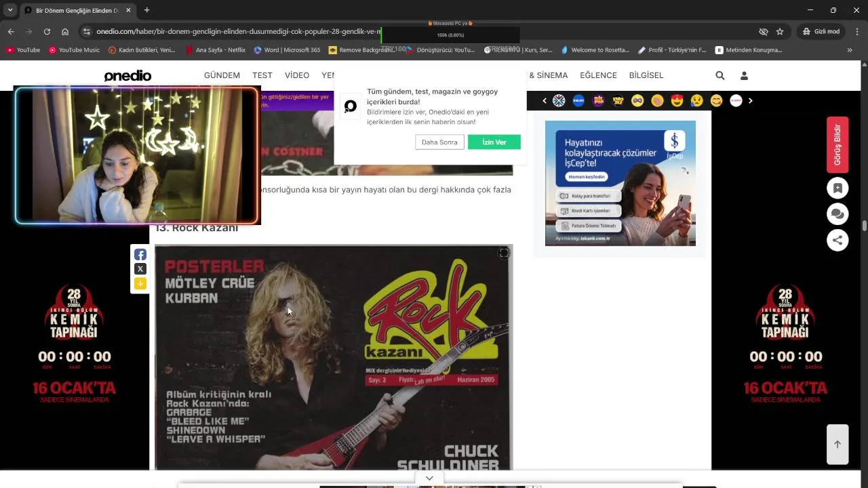Reload the page
The height and width of the screenshot is (488, 868).
47,31
